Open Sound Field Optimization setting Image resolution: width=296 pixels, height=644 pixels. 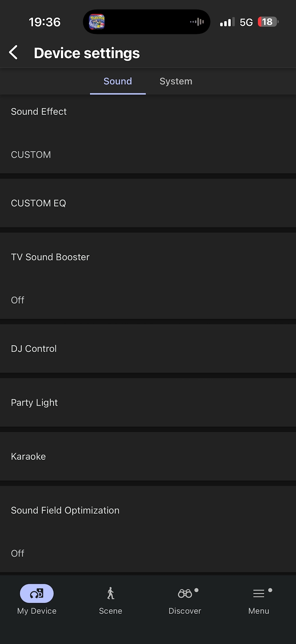pyautogui.click(x=148, y=532)
